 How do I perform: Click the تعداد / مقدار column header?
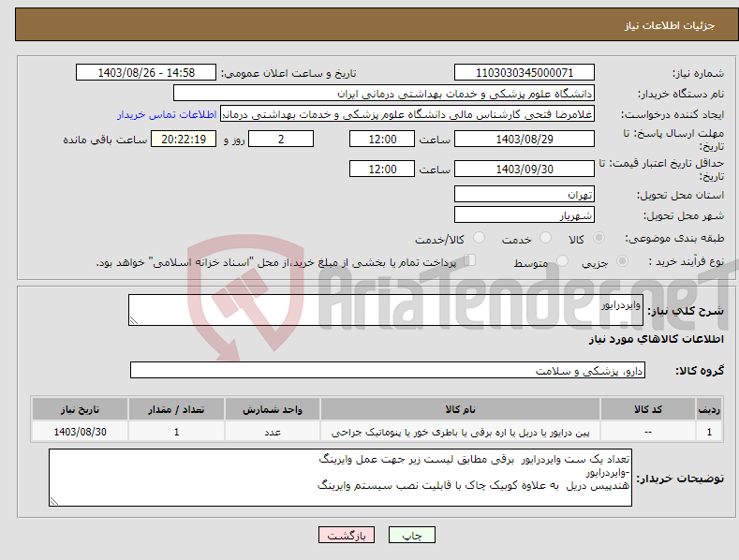[x=176, y=409]
